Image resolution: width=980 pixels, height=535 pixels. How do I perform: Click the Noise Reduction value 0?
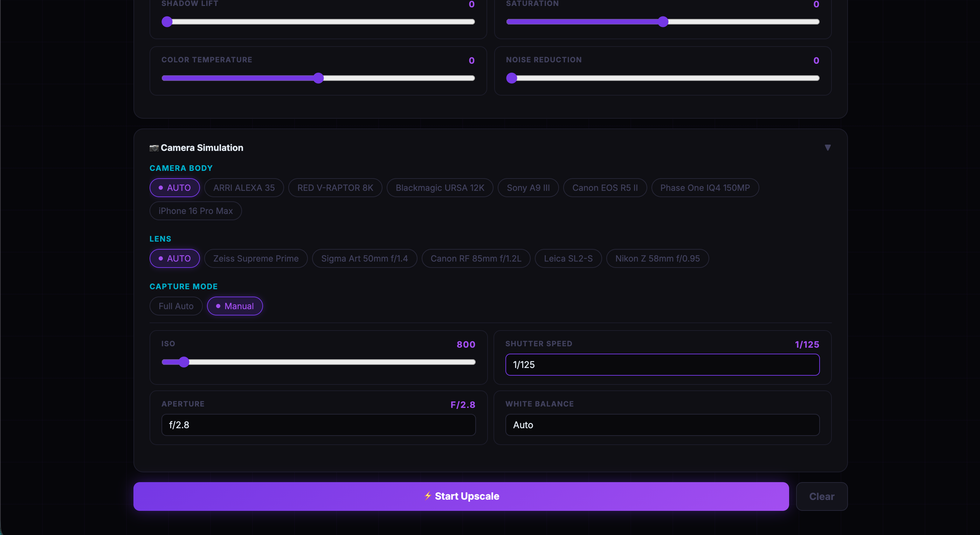tap(816, 61)
